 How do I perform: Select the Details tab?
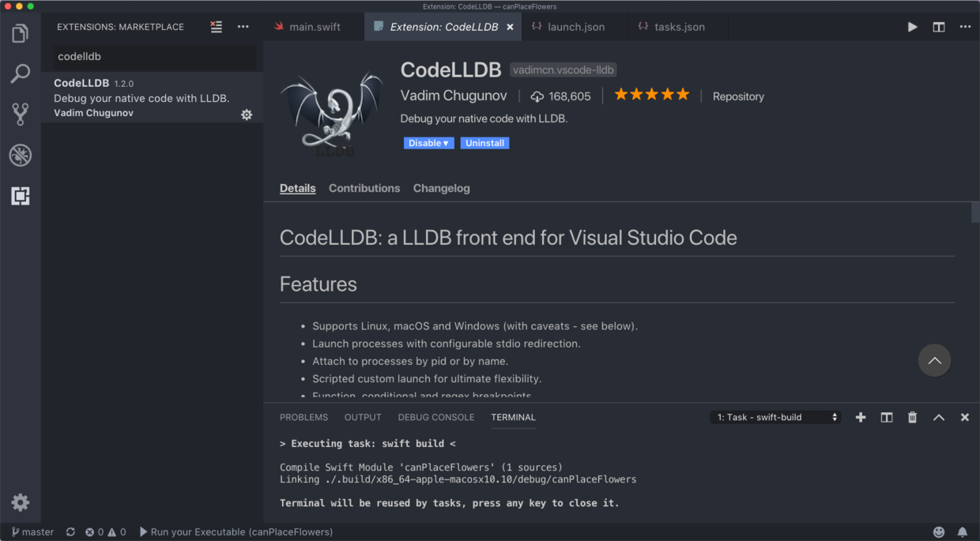point(298,188)
